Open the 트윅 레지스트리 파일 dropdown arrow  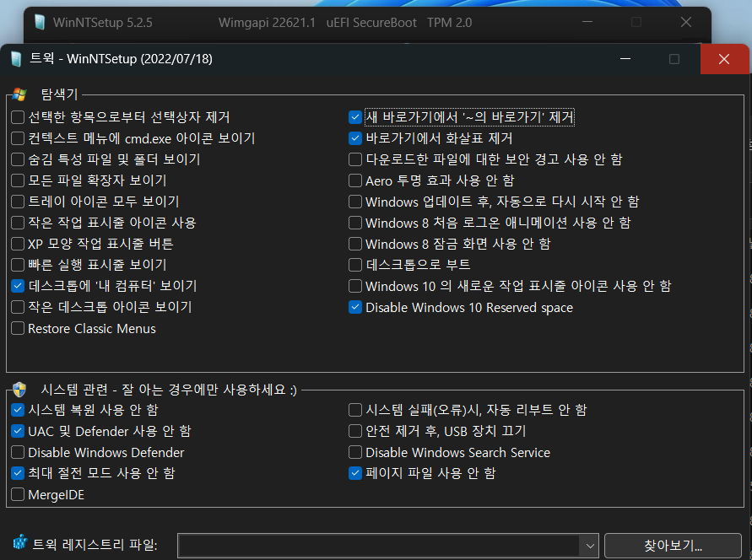pyautogui.click(x=590, y=546)
